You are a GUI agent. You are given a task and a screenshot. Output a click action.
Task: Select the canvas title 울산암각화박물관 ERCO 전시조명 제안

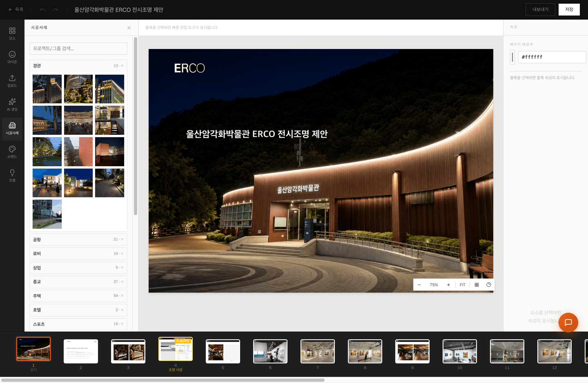pyautogui.click(x=257, y=134)
